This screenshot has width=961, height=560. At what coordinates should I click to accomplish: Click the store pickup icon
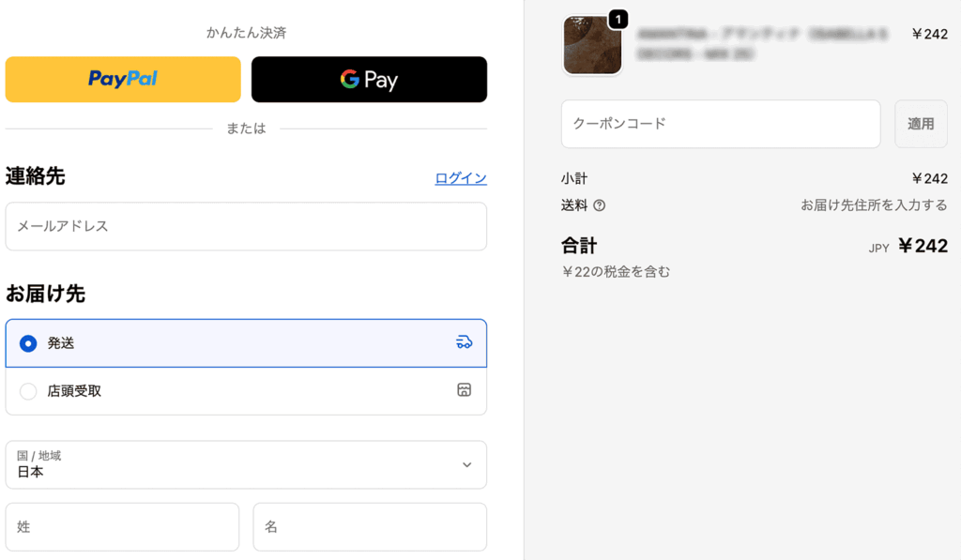[x=464, y=390]
